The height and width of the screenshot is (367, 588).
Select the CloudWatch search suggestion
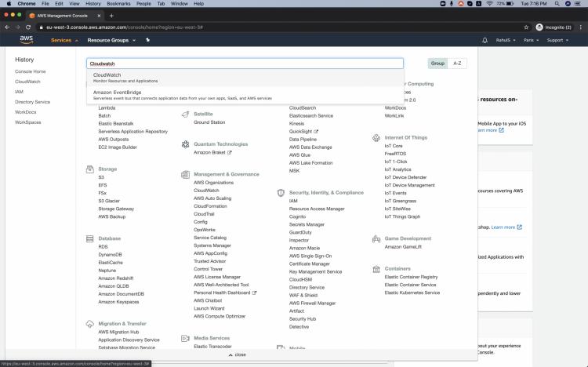(x=107, y=75)
